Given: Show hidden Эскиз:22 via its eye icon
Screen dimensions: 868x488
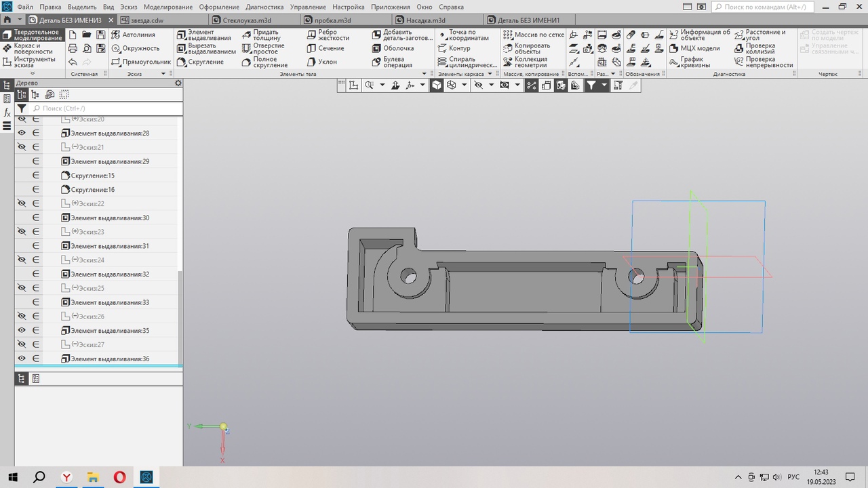Looking at the screenshot, I should tap(22, 204).
